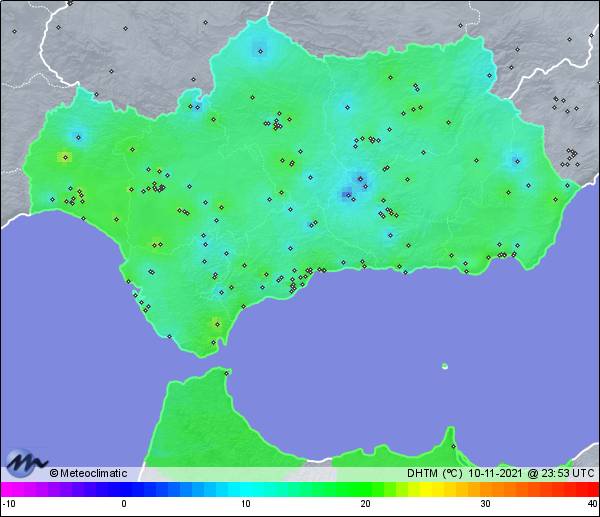Select the station marker on Alboran island
The width and height of the screenshot is (600, 517).
tap(445, 366)
